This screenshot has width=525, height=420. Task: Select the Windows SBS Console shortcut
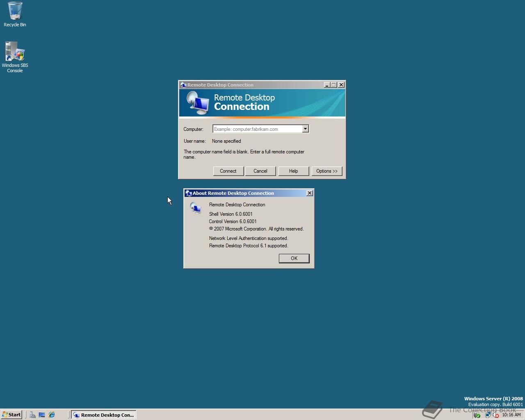pyautogui.click(x=15, y=57)
